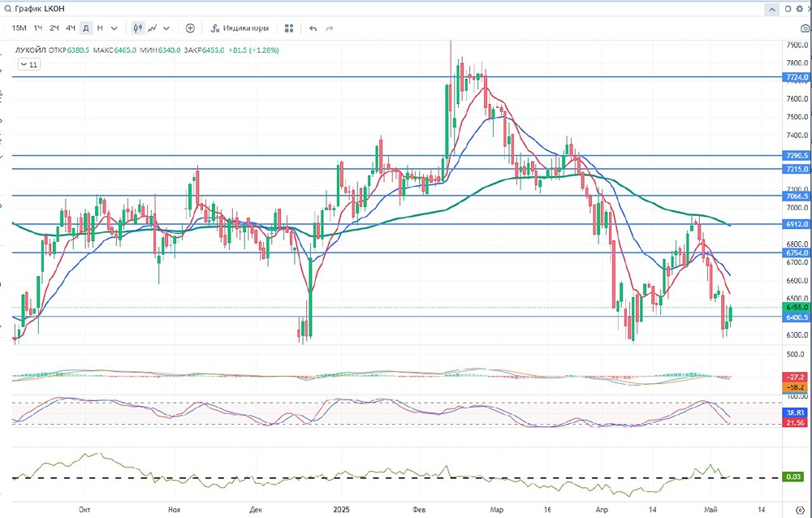
Task: Select the 15M timeframe
Action: click(x=19, y=28)
